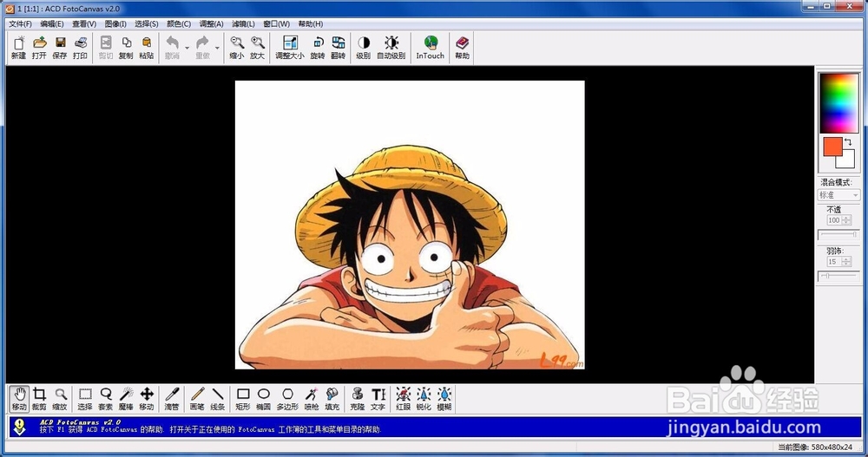868x457 pixels.
Task: Create a new image with 新建
Action: coord(18,48)
